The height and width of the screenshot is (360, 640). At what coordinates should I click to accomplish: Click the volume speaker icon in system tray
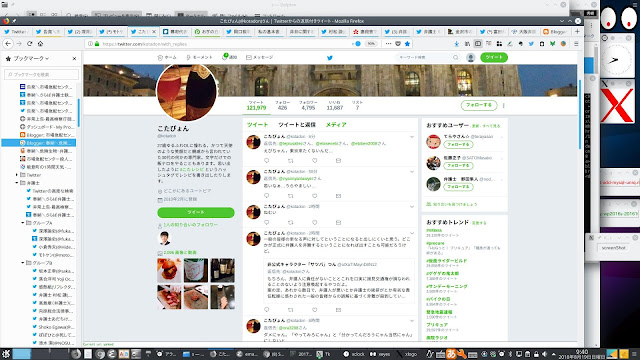[x=544, y=354]
